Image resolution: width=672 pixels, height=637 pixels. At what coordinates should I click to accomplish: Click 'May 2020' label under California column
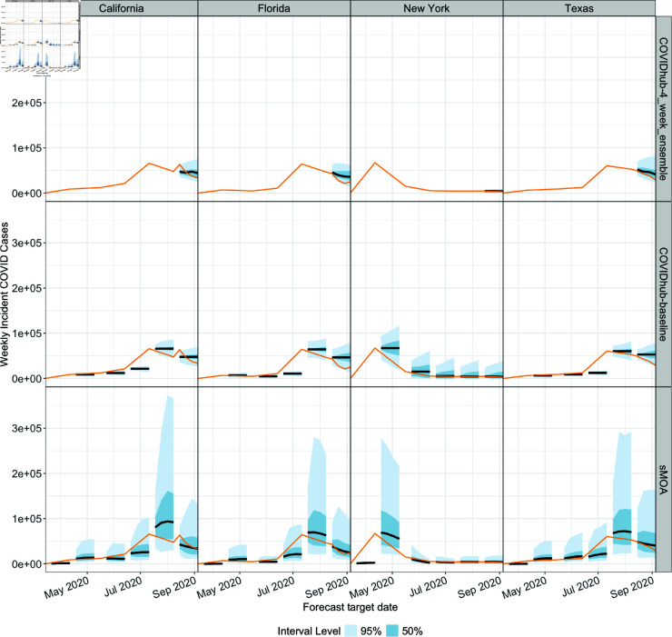click(67, 587)
